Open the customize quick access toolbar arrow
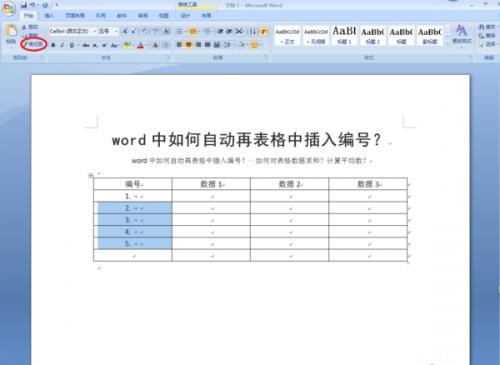 tap(57, 5)
